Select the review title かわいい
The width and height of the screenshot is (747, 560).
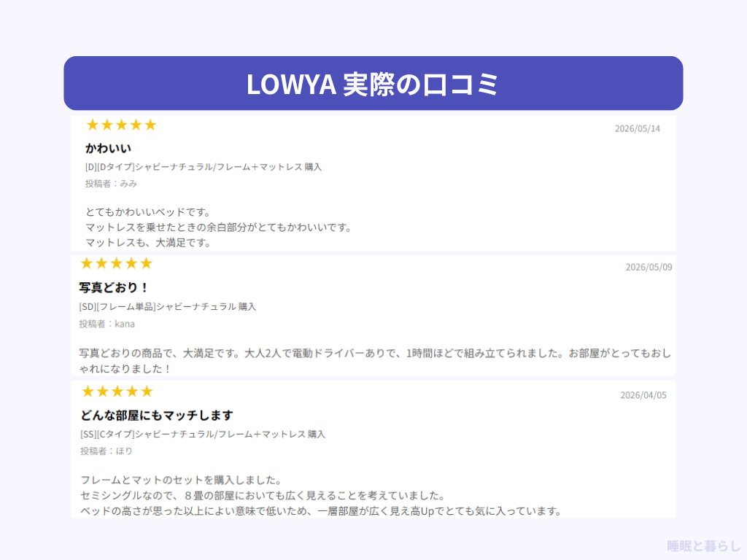coord(108,149)
